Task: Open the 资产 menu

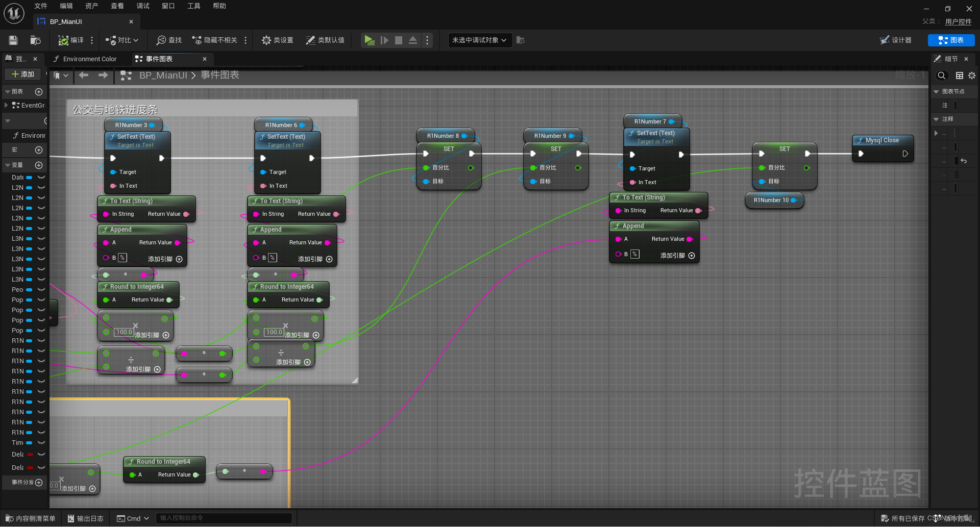Action: [x=92, y=6]
